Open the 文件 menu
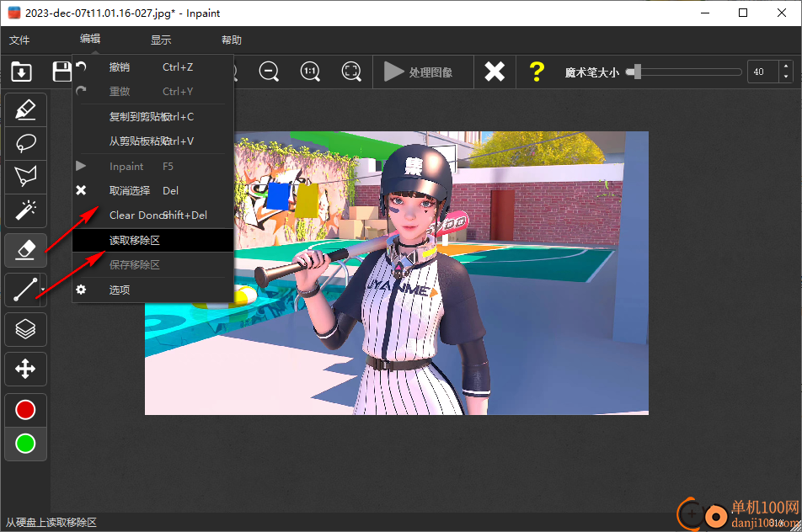This screenshot has width=802, height=532. click(x=19, y=40)
